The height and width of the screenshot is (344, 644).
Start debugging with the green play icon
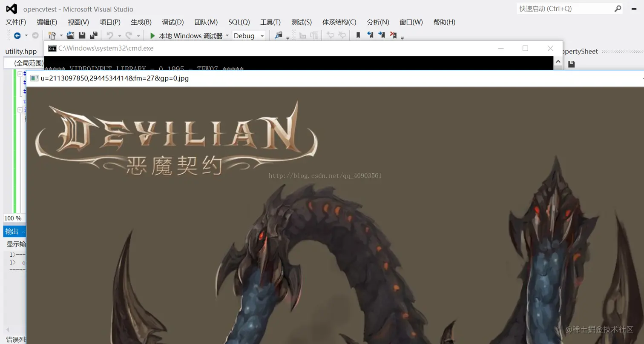[x=152, y=36]
